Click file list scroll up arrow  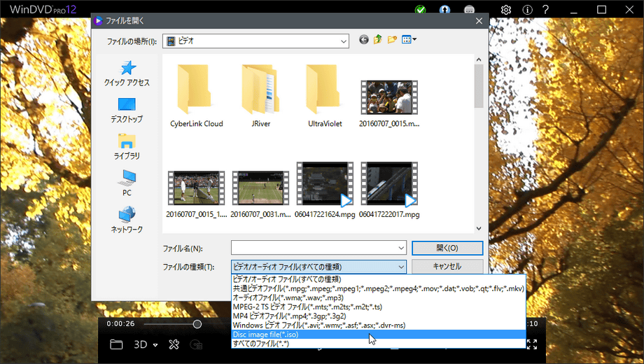pos(479,60)
